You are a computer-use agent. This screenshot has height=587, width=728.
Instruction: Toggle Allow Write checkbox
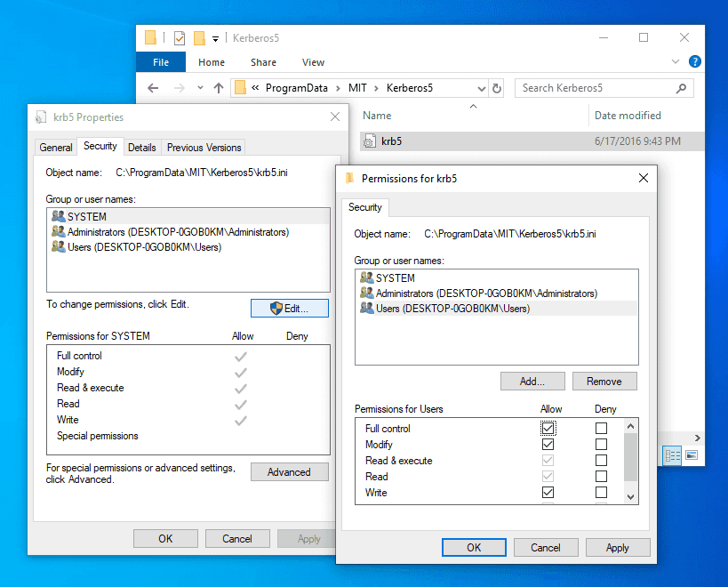click(x=548, y=492)
